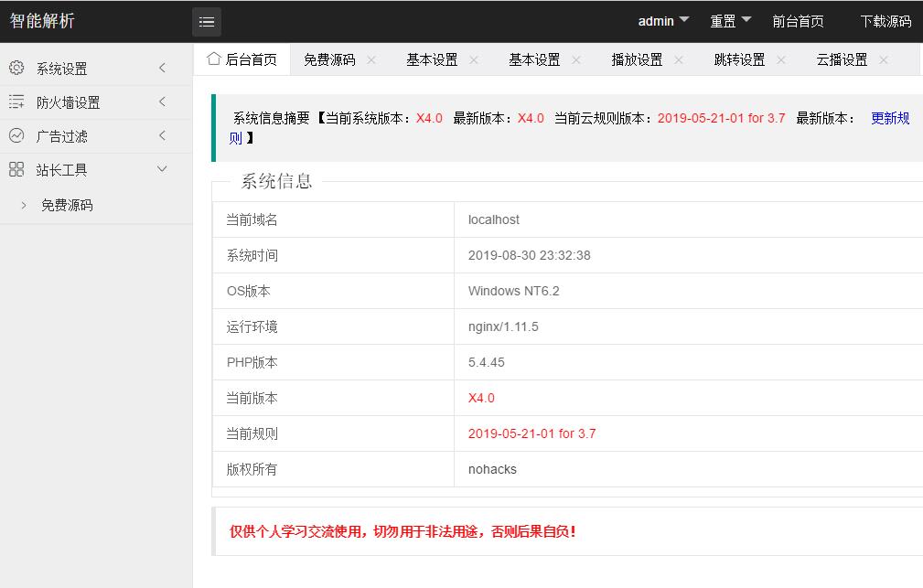
Task: Click the 站长工具 grid icon in sidebar
Action: pos(16,170)
